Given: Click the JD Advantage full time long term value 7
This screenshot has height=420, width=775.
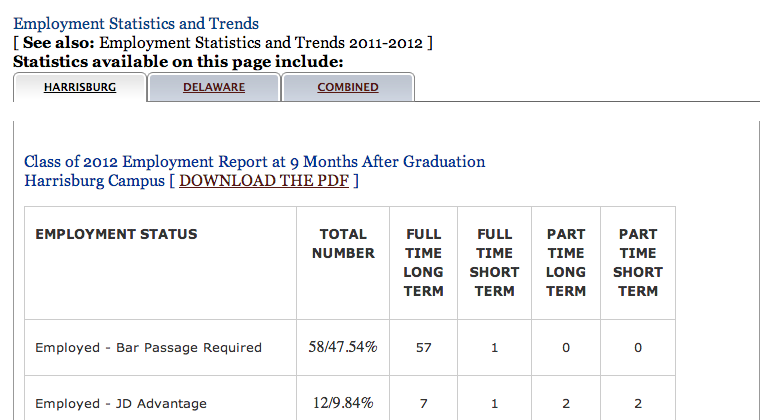Looking at the screenshot, I should pyautogui.click(x=423, y=404).
